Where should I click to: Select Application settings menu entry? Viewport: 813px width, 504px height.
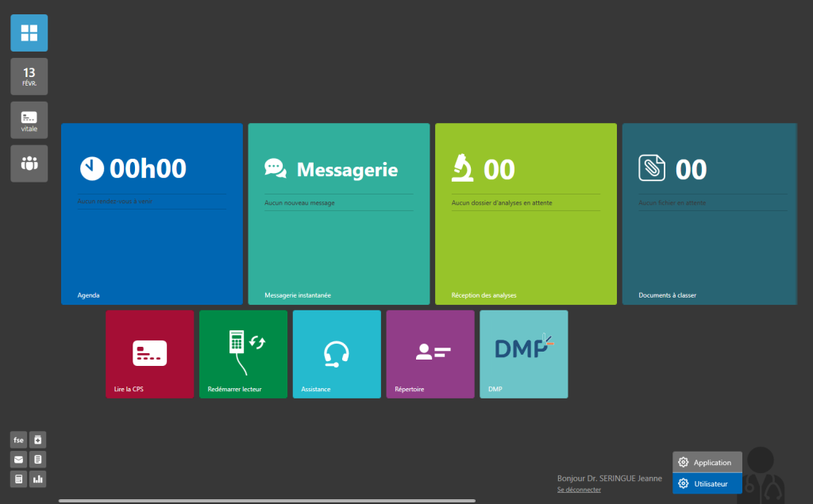tap(707, 463)
